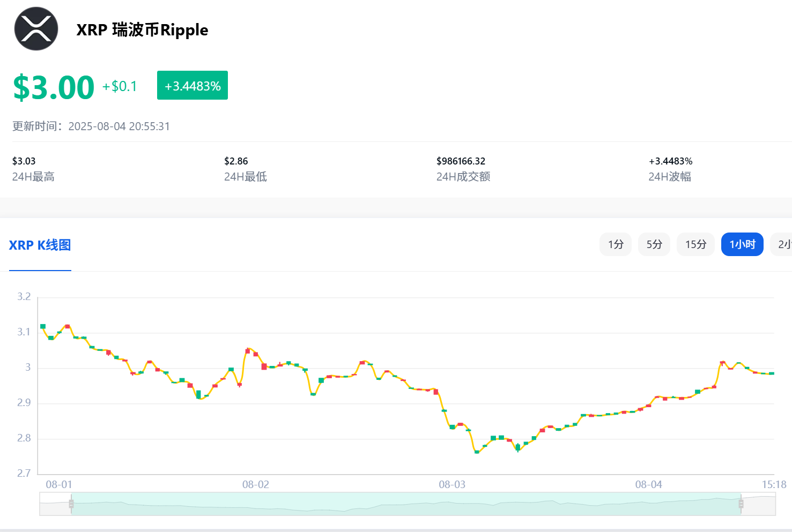Click the 24H波幅 label

pyautogui.click(x=670, y=177)
